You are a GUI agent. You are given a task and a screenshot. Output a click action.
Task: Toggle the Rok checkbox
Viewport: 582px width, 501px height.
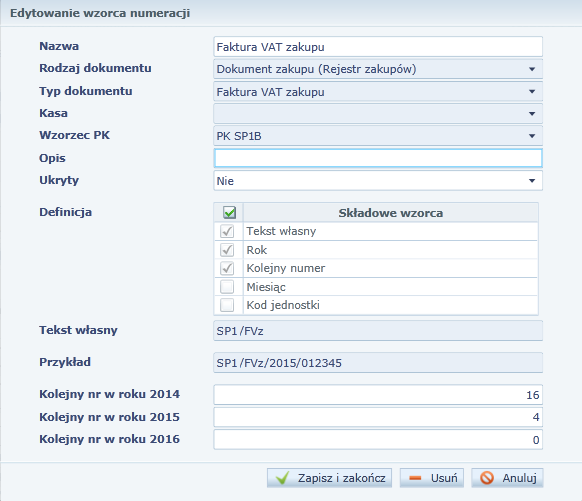[227, 250]
